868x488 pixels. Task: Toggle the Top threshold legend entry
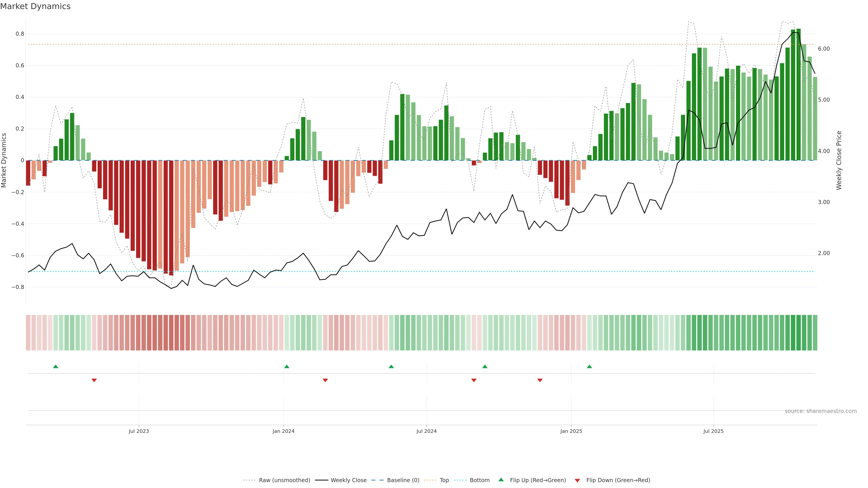point(444,480)
